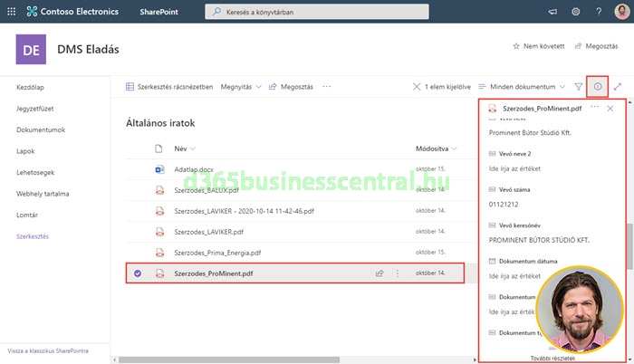Clear the 1 elem kijelölve selection

[417, 86]
